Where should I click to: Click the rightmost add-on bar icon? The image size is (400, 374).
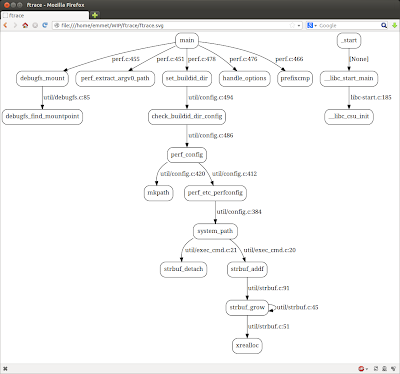click(393, 369)
